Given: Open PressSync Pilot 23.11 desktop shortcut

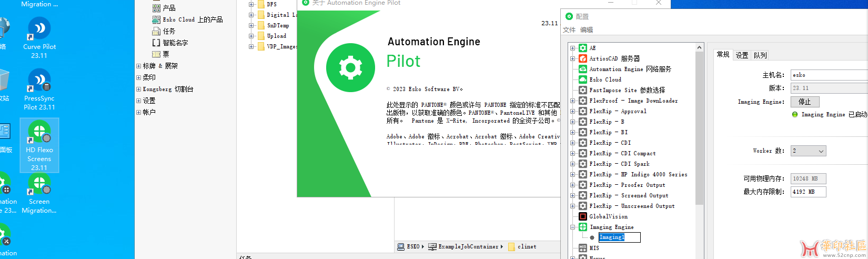Looking at the screenshot, I should coord(39,89).
